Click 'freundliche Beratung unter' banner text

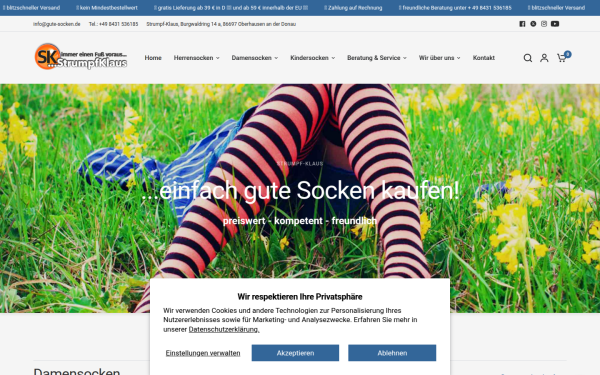click(455, 8)
